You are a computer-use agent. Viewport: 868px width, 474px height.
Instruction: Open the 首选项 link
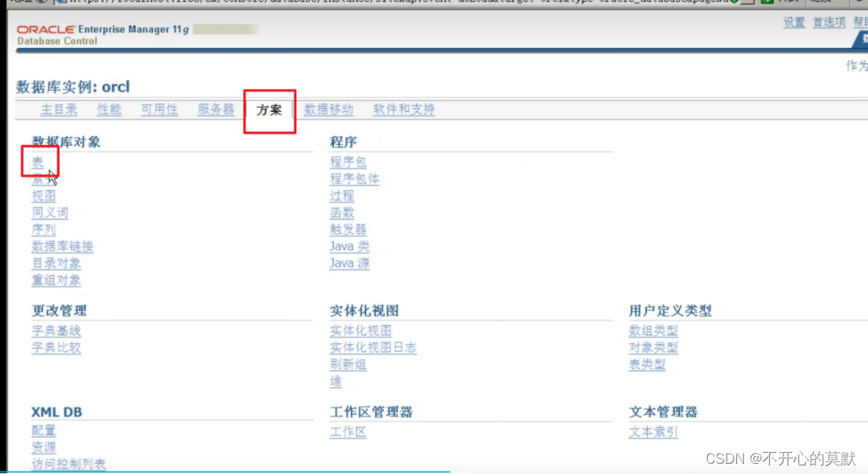tap(829, 22)
